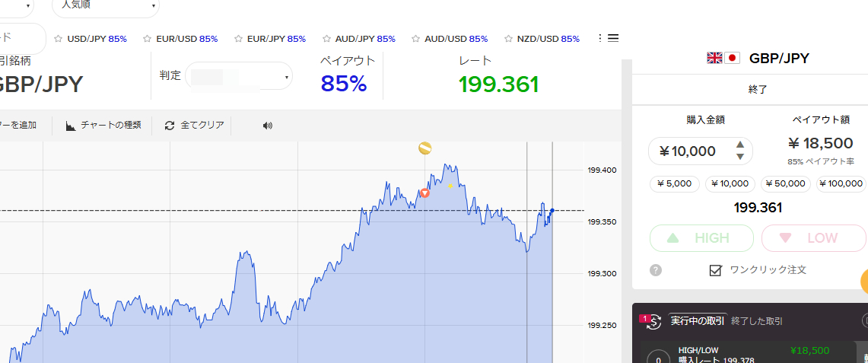Set purchase amount to ￥50,000

click(786, 183)
